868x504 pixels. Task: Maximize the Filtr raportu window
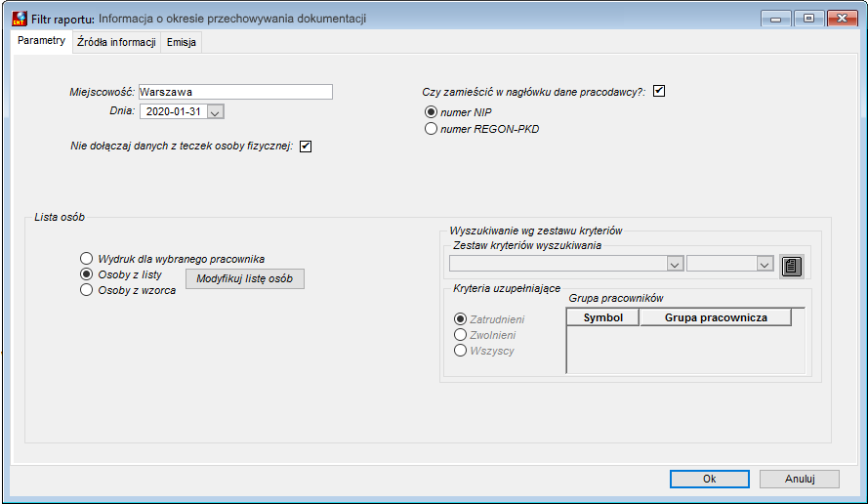click(808, 19)
